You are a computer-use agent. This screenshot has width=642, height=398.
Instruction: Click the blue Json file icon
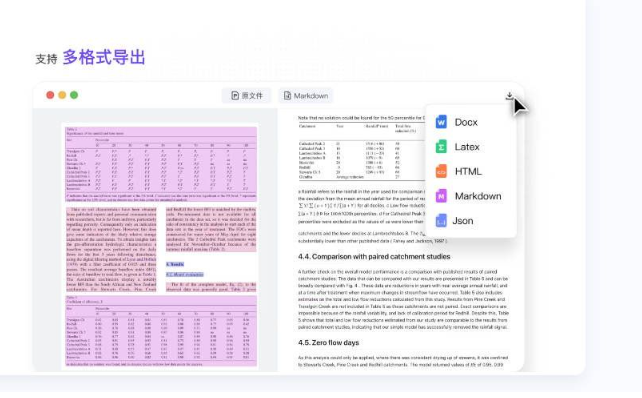pyautogui.click(x=441, y=221)
